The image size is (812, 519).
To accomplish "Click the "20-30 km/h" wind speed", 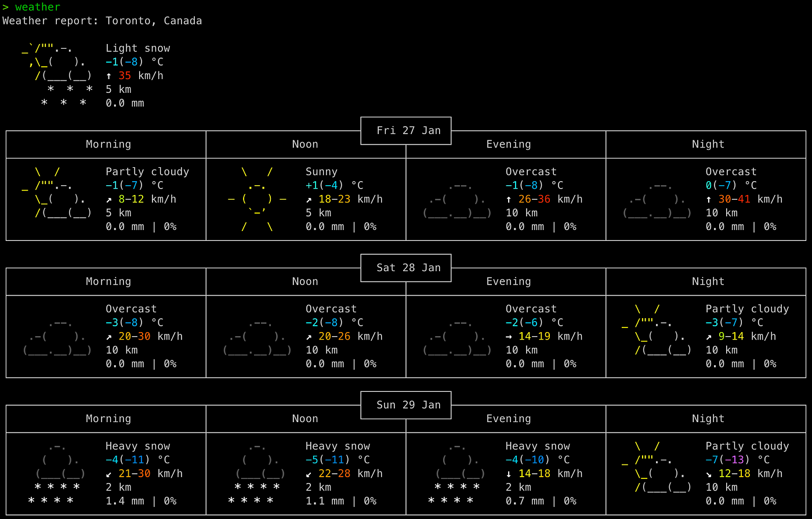I will pyautogui.click(x=151, y=336).
